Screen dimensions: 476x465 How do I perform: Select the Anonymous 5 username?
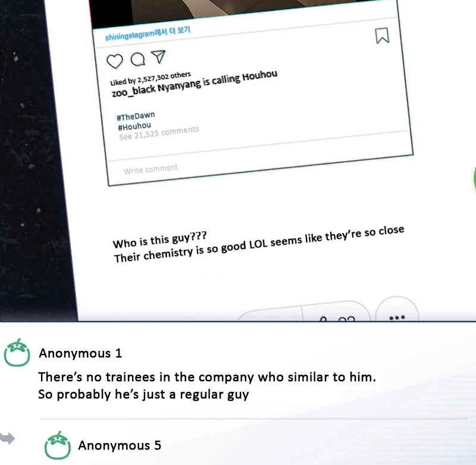pyautogui.click(x=120, y=445)
